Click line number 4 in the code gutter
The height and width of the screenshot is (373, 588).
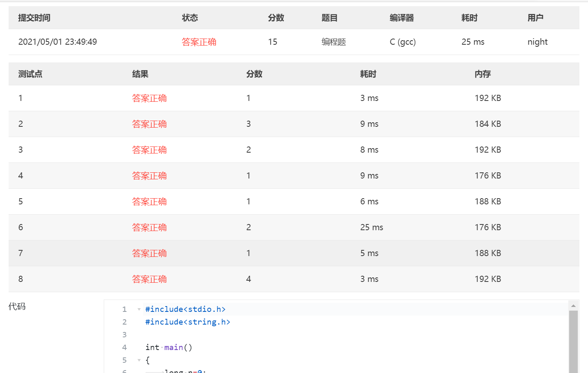pyautogui.click(x=125, y=348)
